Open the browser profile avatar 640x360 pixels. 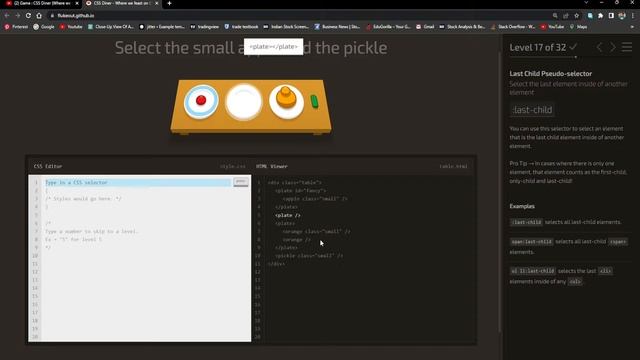(622, 16)
